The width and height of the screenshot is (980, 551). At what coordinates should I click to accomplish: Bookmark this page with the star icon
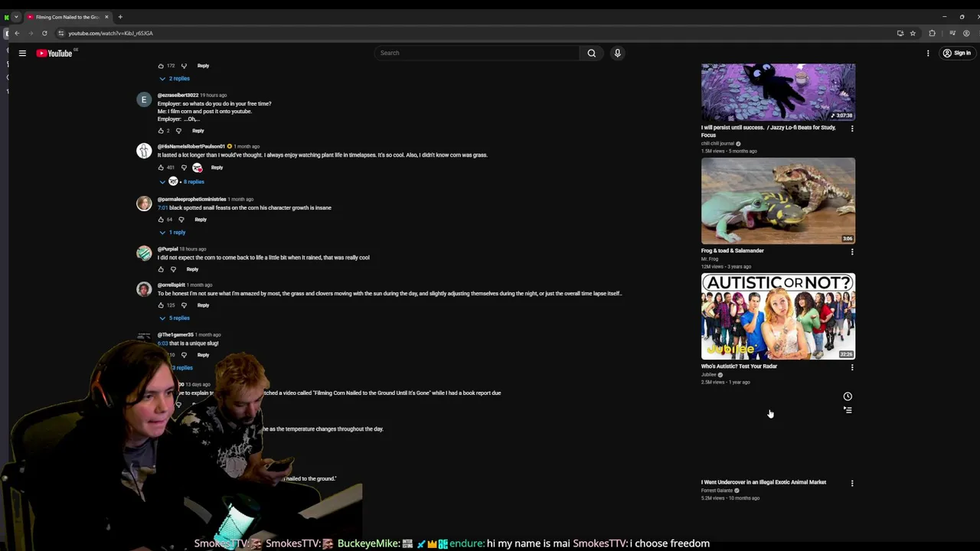click(x=913, y=33)
